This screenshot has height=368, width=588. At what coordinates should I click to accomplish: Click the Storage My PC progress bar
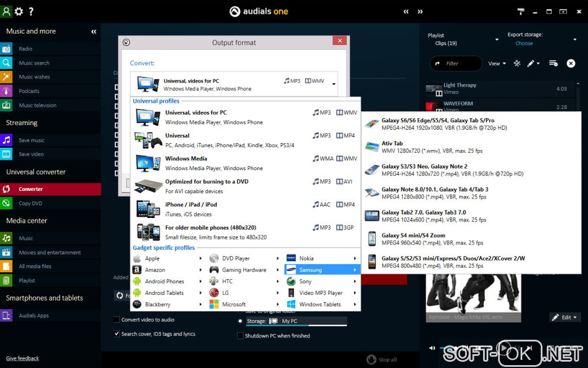point(296,325)
